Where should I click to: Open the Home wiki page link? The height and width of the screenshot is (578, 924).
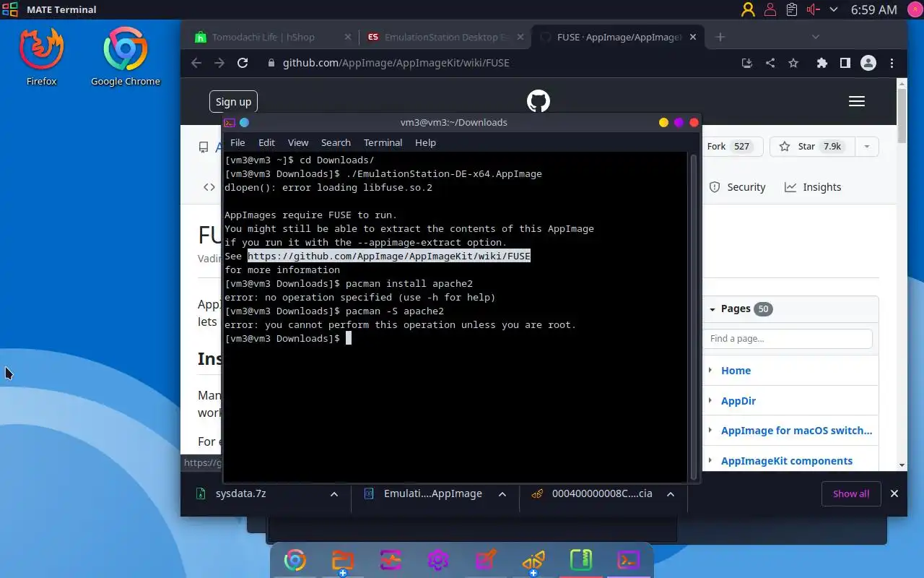pyautogui.click(x=736, y=370)
